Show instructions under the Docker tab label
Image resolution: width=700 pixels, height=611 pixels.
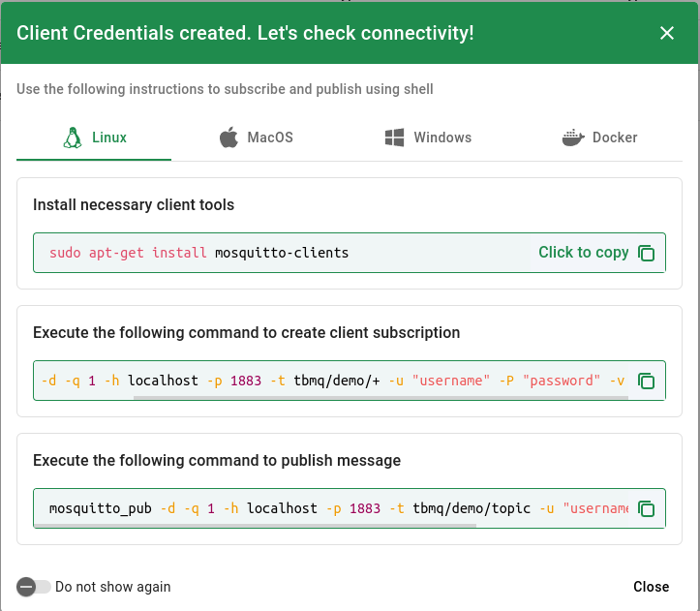click(615, 137)
